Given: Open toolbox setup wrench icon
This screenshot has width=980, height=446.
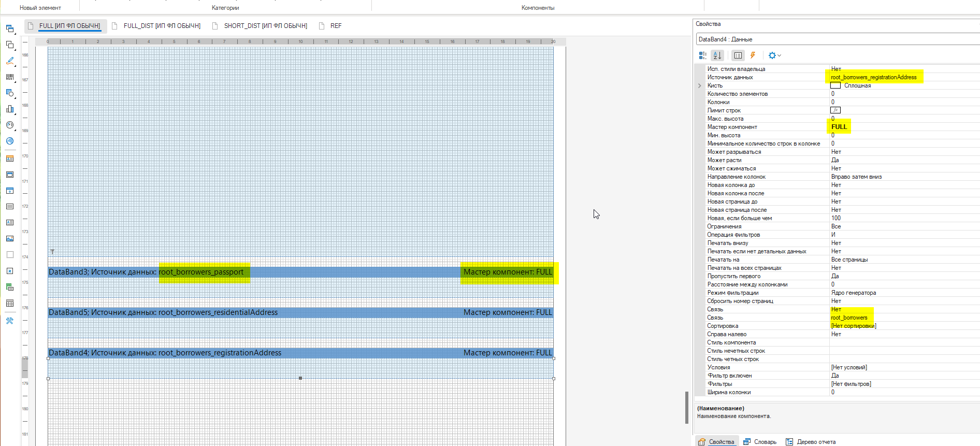Looking at the screenshot, I should (10, 321).
